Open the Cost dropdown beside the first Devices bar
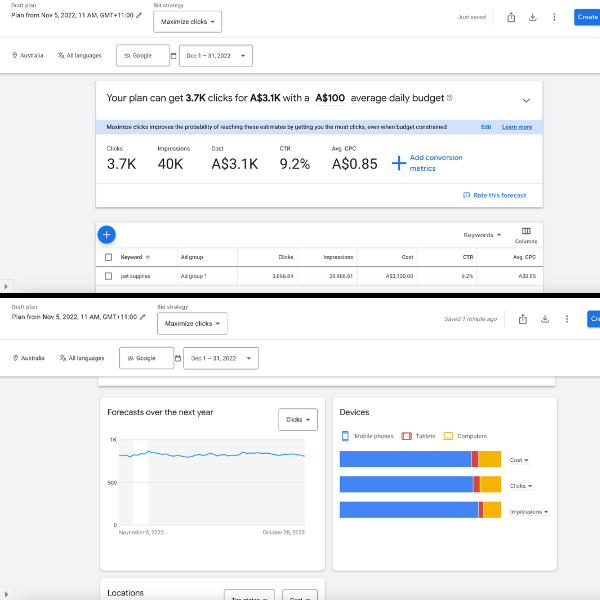 519,460
